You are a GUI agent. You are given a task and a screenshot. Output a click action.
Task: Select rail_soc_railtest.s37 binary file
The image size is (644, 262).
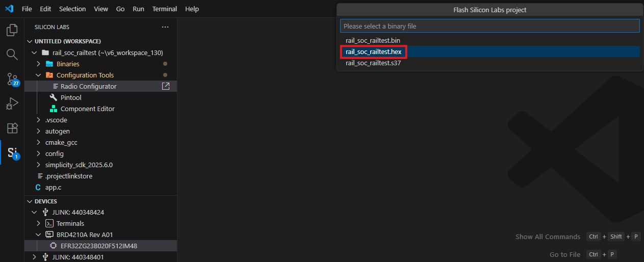(490, 63)
